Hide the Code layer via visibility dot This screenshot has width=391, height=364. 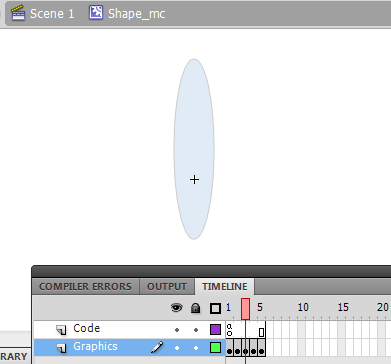tap(177, 330)
